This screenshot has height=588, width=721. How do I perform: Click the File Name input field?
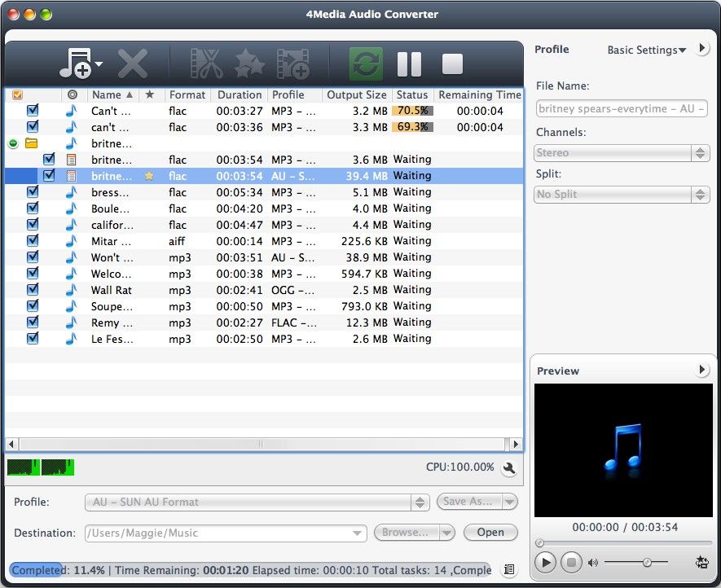(x=622, y=109)
